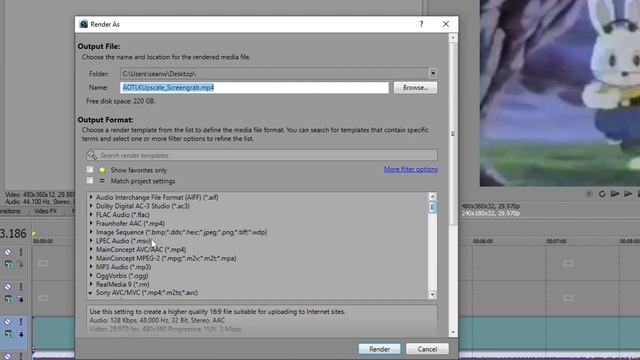640x360 pixels.
Task: Expand FLAC Audio templates
Action: click(x=91, y=214)
